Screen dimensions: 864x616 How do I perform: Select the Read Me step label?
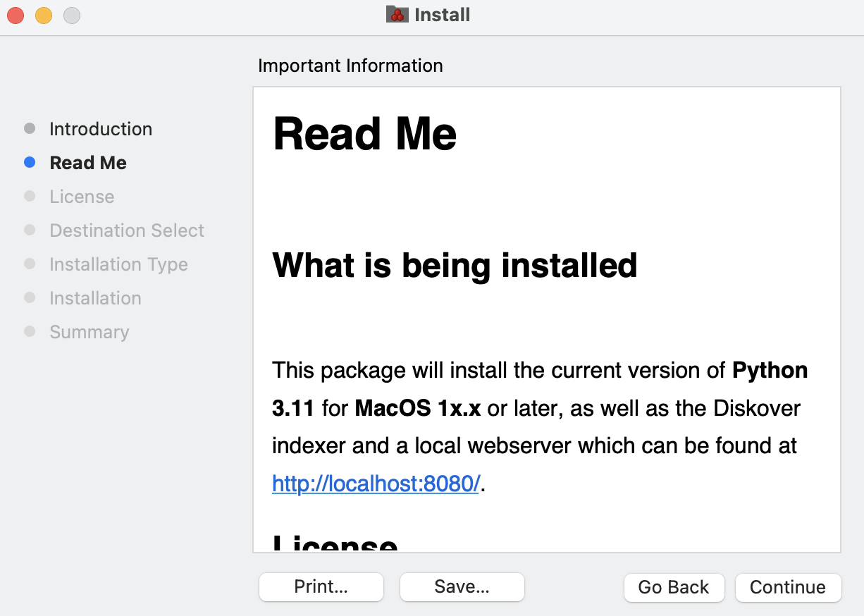pos(88,163)
